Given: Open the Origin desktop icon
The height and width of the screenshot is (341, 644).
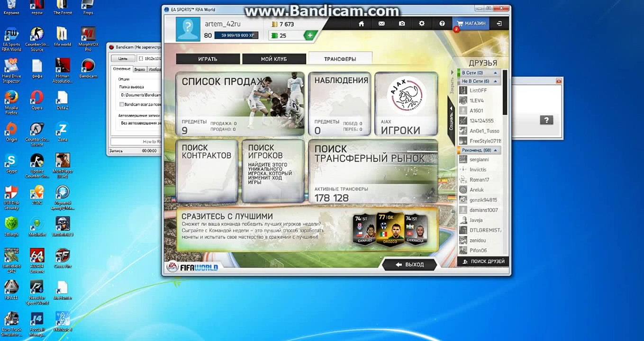Looking at the screenshot, I should click(11, 132).
